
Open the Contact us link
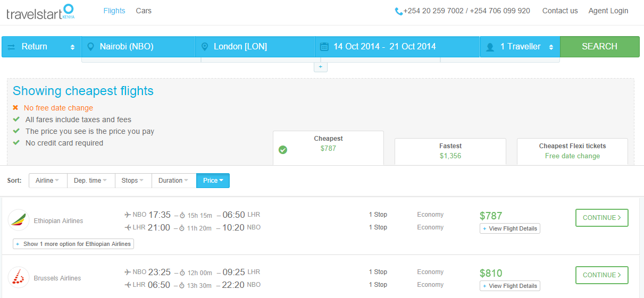click(x=560, y=11)
